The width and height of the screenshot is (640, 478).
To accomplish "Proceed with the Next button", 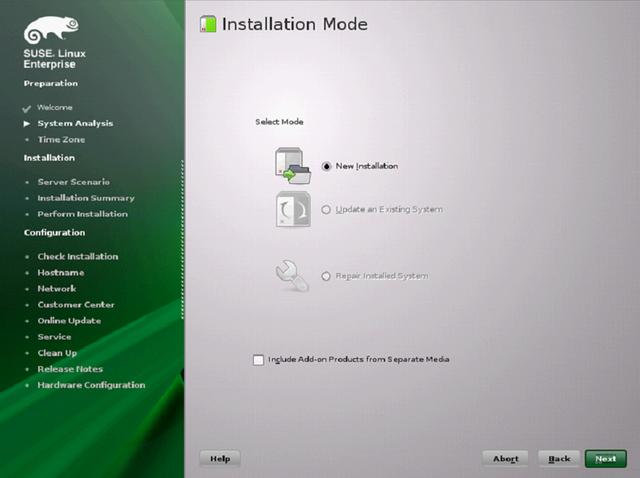I will [x=606, y=459].
